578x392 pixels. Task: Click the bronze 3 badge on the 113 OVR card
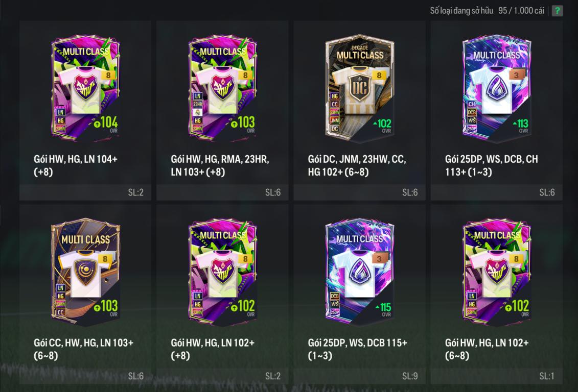click(517, 75)
